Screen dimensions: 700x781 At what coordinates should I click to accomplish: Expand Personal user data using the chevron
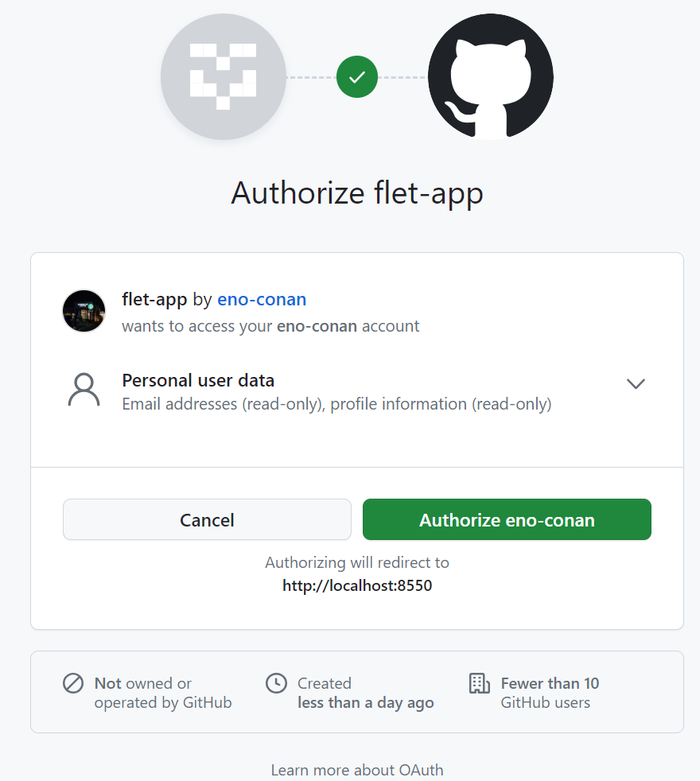point(635,384)
